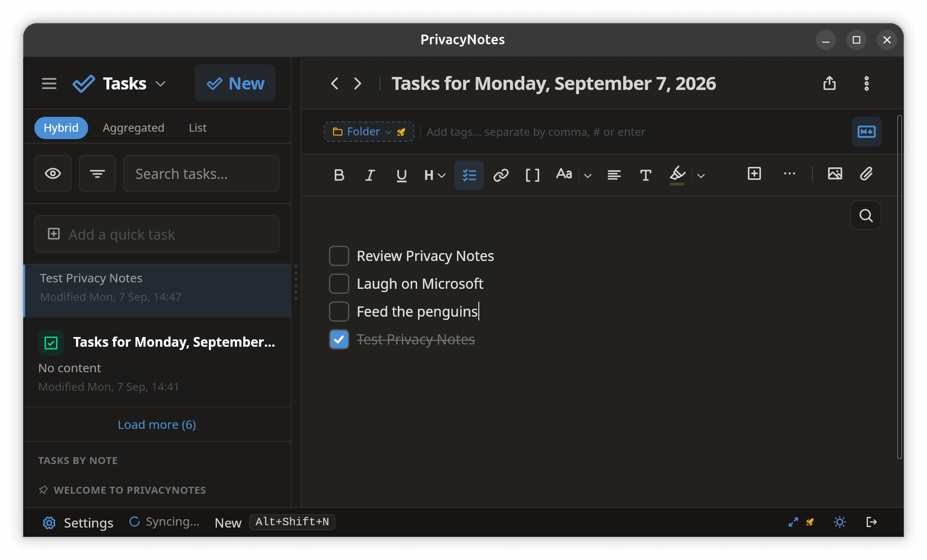The image size is (927, 560).
Task: Open pinned Welcome to PrivacyNotes section
Action: (x=122, y=490)
